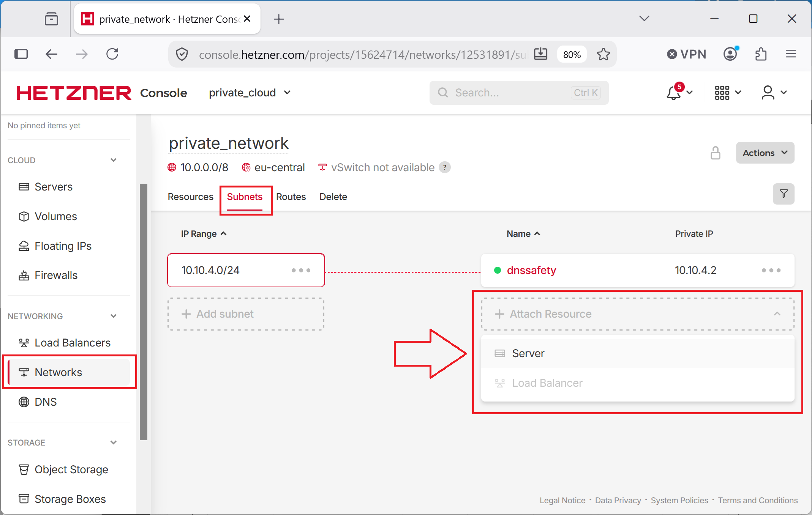Open the dnssafety server link
812x515 pixels.
(x=531, y=270)
